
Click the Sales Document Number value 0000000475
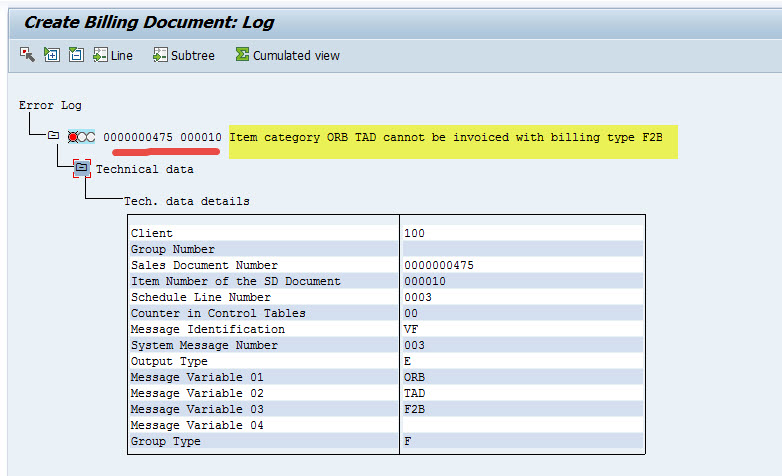point(438,265)
